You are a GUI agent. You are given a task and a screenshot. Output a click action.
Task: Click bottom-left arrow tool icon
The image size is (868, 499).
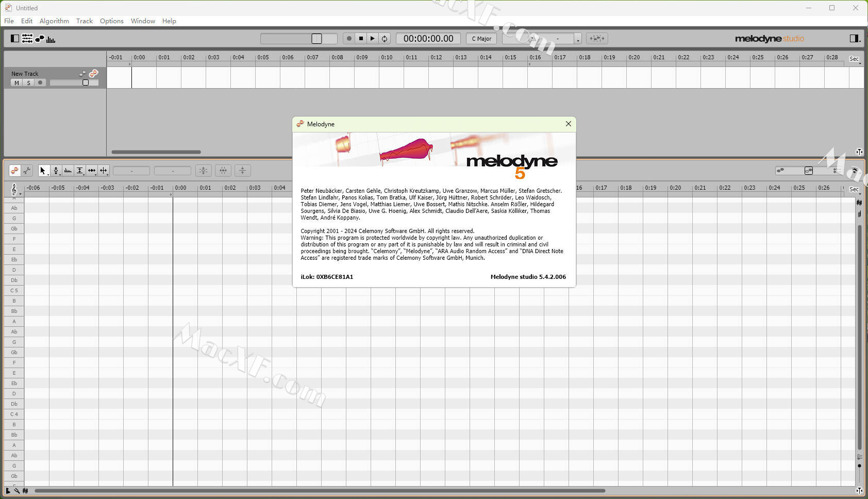[8, 491]
